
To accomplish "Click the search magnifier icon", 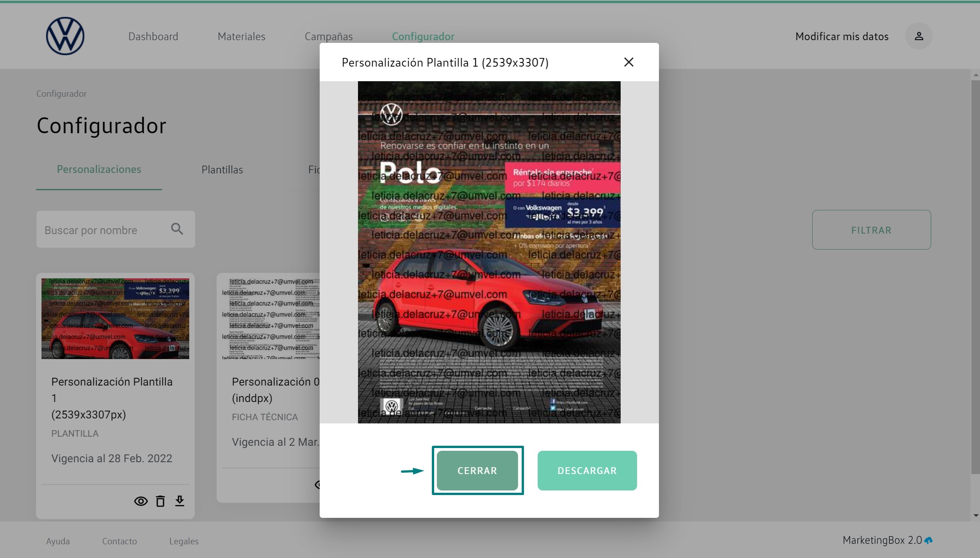I will coord(177,229).
